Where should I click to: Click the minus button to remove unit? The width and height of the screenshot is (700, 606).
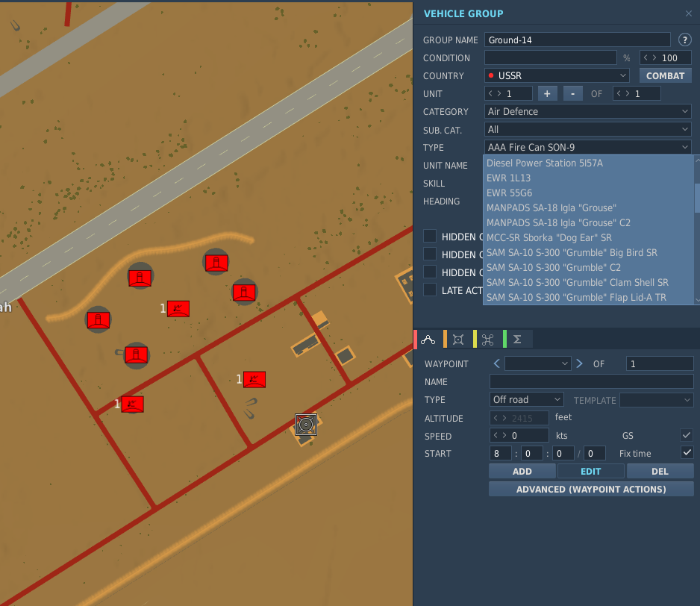(573, 94)
